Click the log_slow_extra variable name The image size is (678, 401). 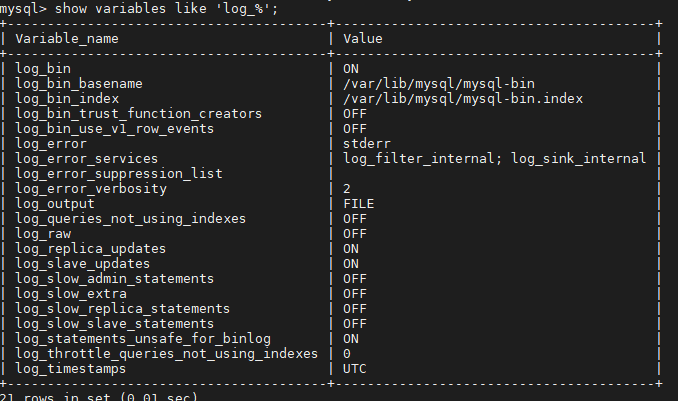pyautogui.click(x=71, y=294)
